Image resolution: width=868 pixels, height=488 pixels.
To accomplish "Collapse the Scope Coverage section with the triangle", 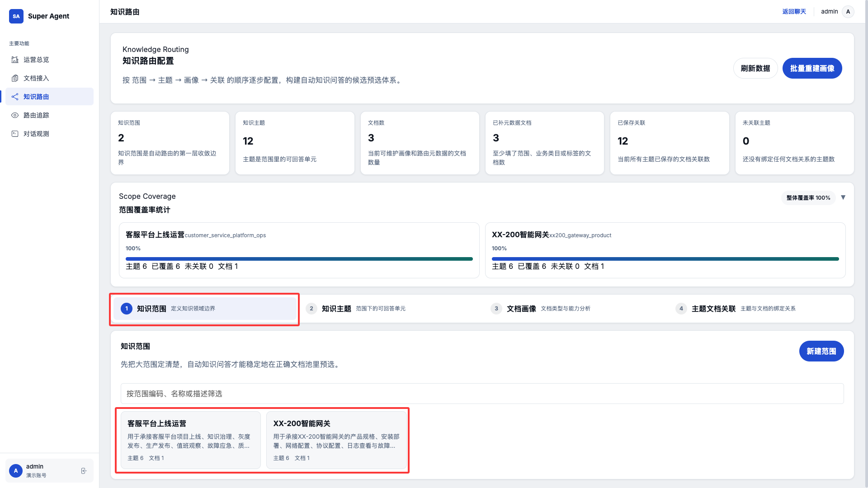I will pos(843,197).
